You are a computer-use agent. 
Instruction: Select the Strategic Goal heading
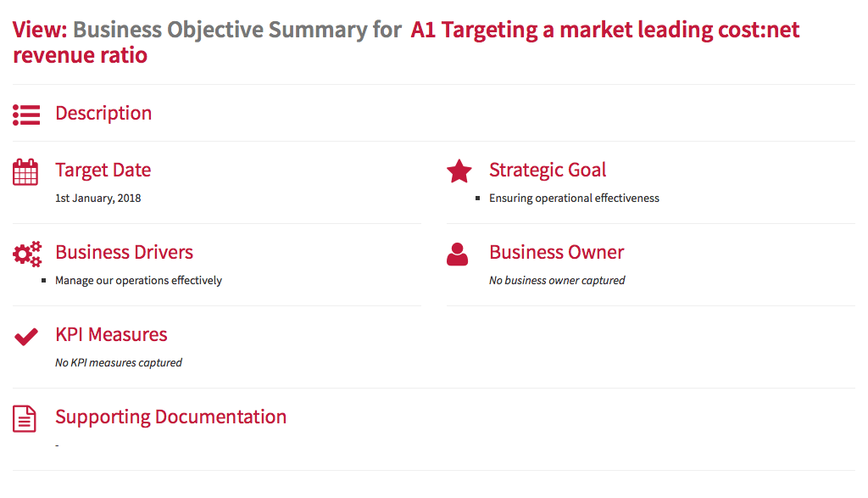click(x=548, y=170)
